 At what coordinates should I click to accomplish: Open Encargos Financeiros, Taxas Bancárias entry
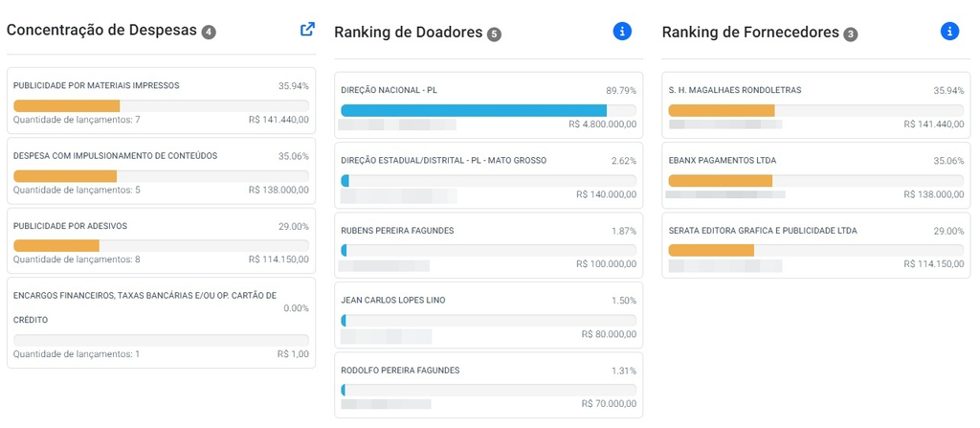pos(161,323)
